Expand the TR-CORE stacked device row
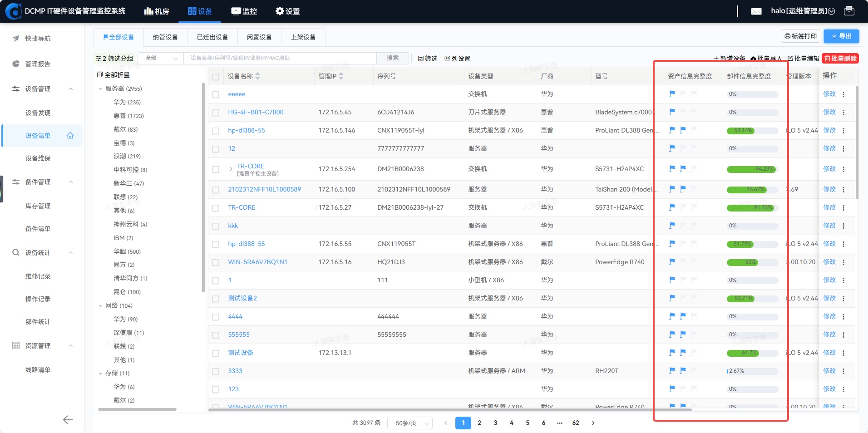Image resolution: width=868 pixels, height=433 pixels. coord(231,169)
